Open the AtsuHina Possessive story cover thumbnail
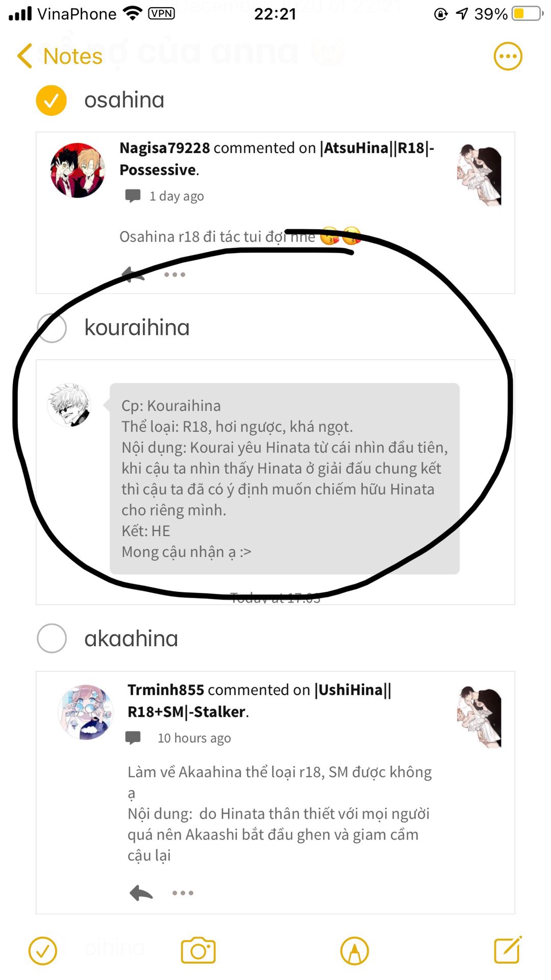Viewport: 551px width, 980px height. (x=479, y=175)
